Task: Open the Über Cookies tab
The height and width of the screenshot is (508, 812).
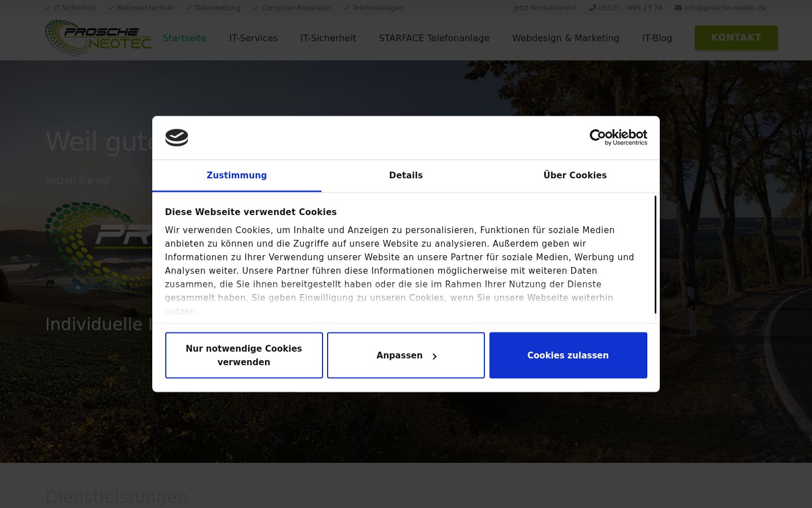Action: [575, 176]
